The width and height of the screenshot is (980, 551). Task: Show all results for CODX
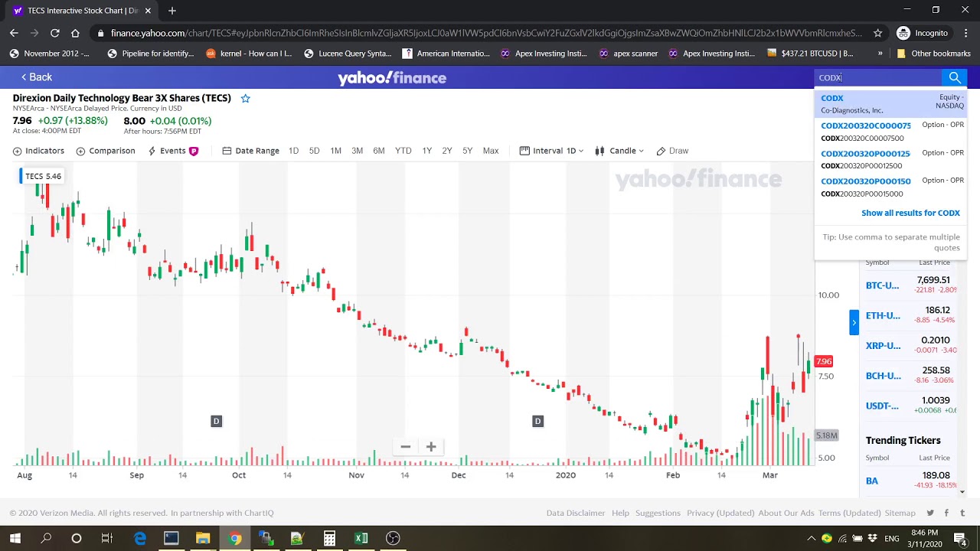click(x=910, y=213)
